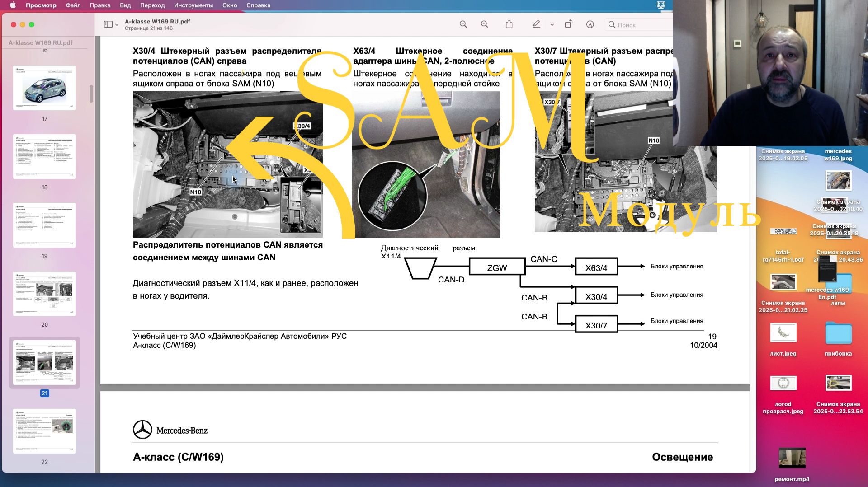This screenshot has width=868, height=487.
Task: Click the X30/7 box in the diagram
Action: click(x=596, y=324)
